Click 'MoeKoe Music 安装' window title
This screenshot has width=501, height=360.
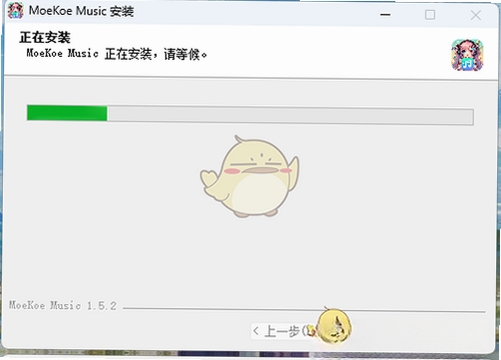coord(81,11)
